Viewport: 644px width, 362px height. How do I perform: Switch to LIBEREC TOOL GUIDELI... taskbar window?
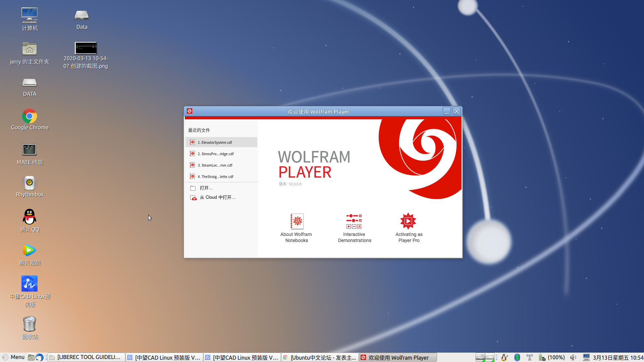(87, 357)
